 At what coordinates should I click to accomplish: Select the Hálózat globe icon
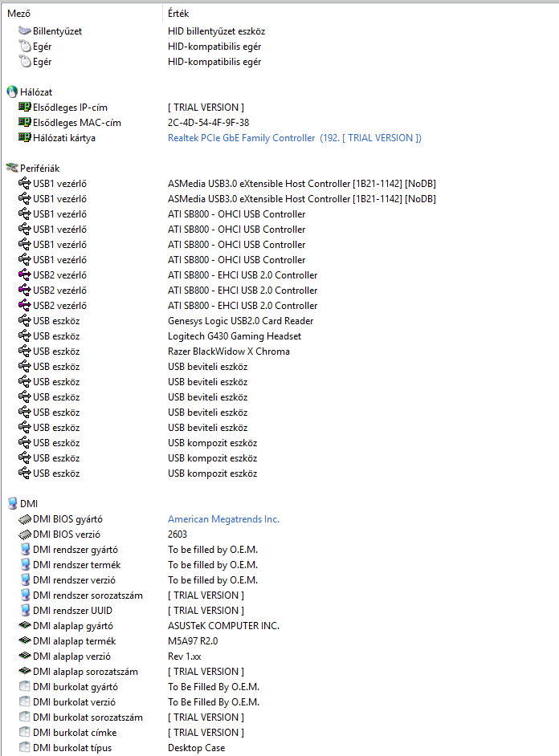tap(12, 91)
